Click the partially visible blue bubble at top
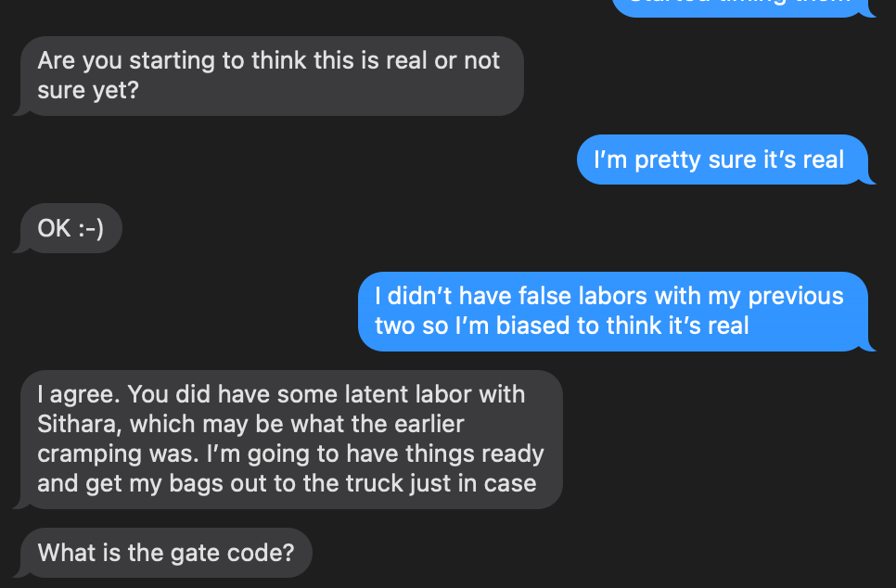 click(x=742, y=5)
